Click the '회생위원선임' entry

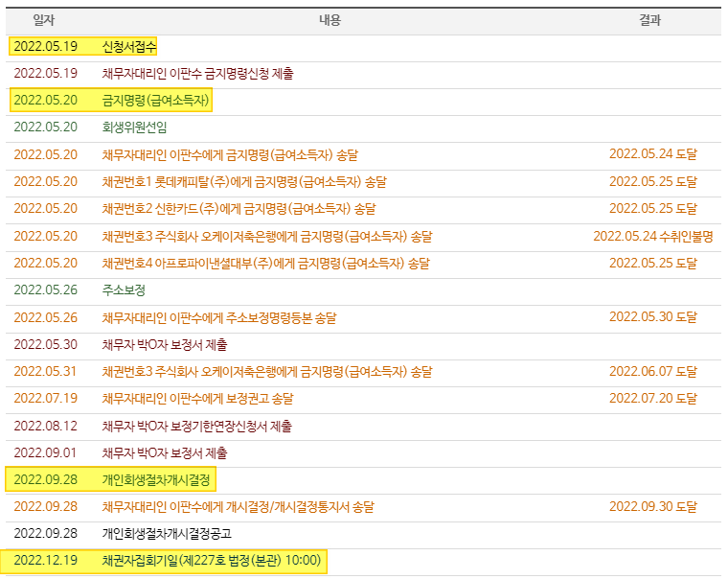pyautogui.click(x=134, y=127)
